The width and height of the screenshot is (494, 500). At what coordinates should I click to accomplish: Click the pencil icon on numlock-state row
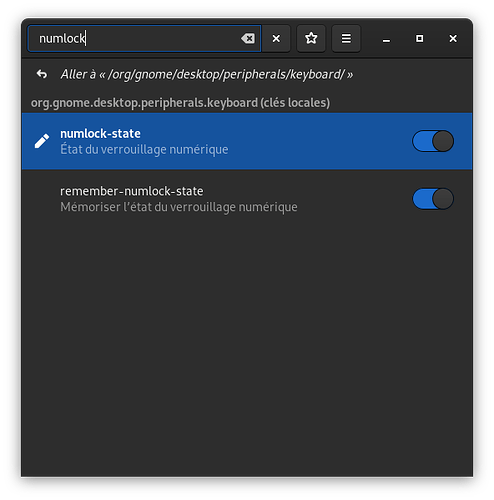pos(42,141)
